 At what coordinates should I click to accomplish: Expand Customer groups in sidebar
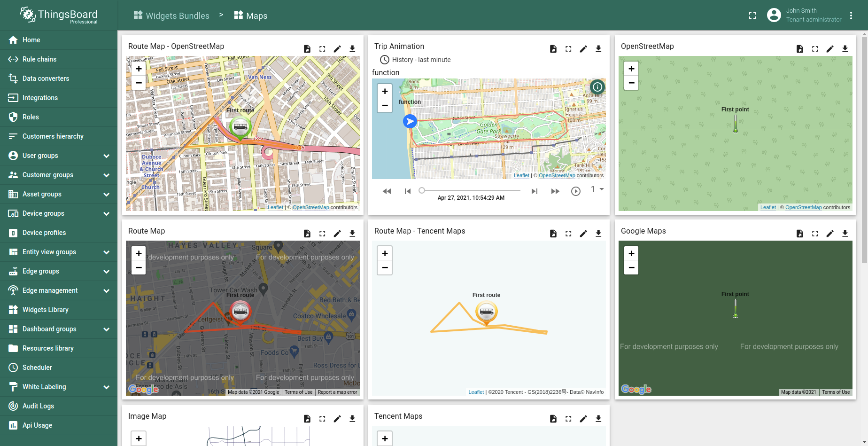coord(107,175)
